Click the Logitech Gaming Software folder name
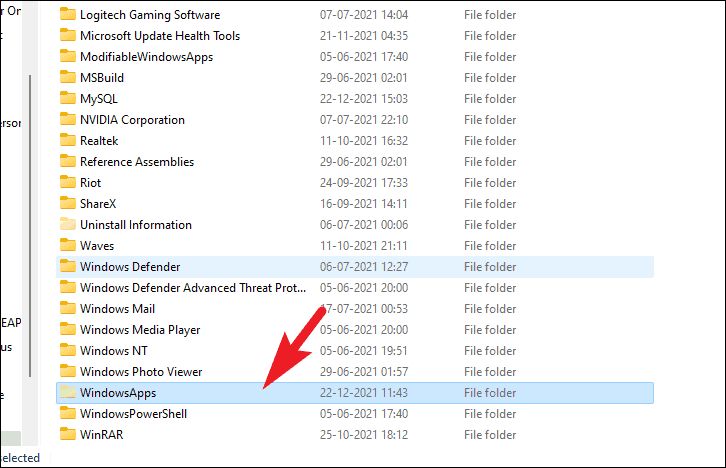Viewport: 726px width, 468px height. click(150, 15)
